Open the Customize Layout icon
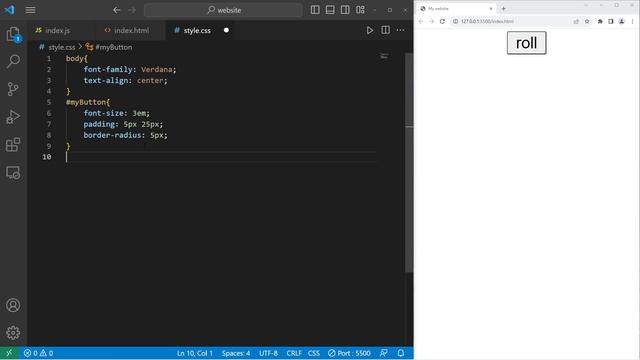Screen dimensions: 640x360 (360, 10)
